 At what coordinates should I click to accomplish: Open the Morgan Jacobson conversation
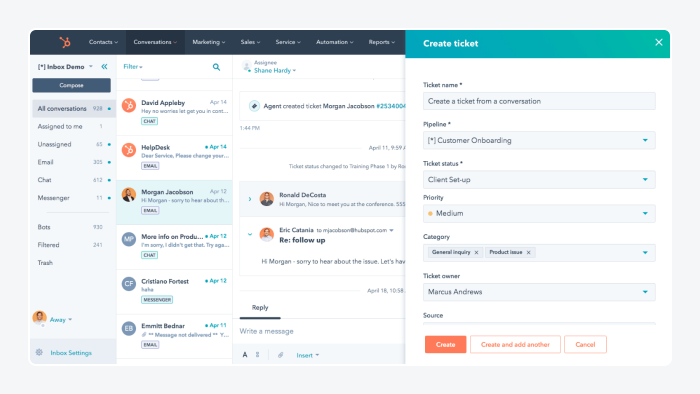174,202
